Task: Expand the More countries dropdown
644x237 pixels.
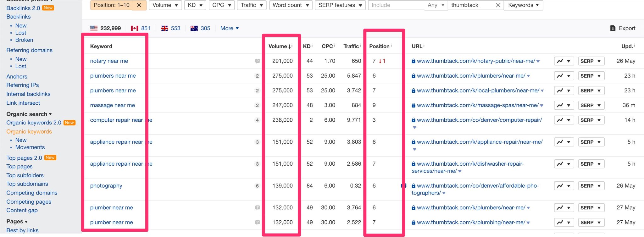Action: (x=230, y=28)
